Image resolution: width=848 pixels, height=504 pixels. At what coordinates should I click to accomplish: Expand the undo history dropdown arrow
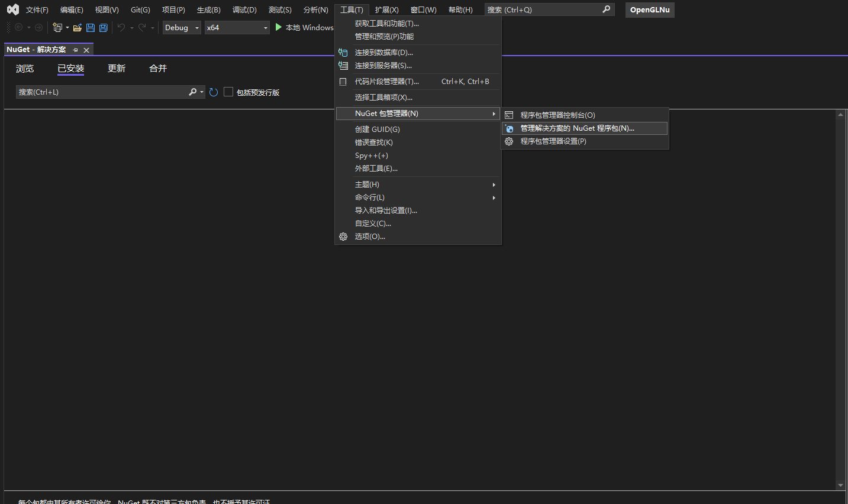(131, 27)
